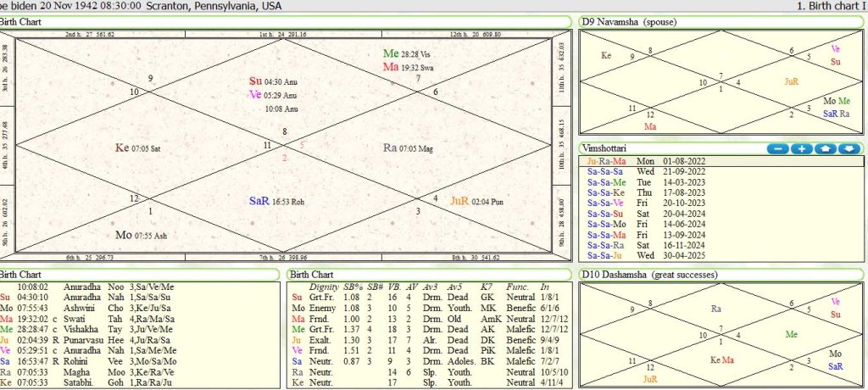Image resolution: width=868 pixels, height=390 pixels.
Task: Select Rahu (Ra) 07:05 Mag in chart
Action: click(408, 148)
